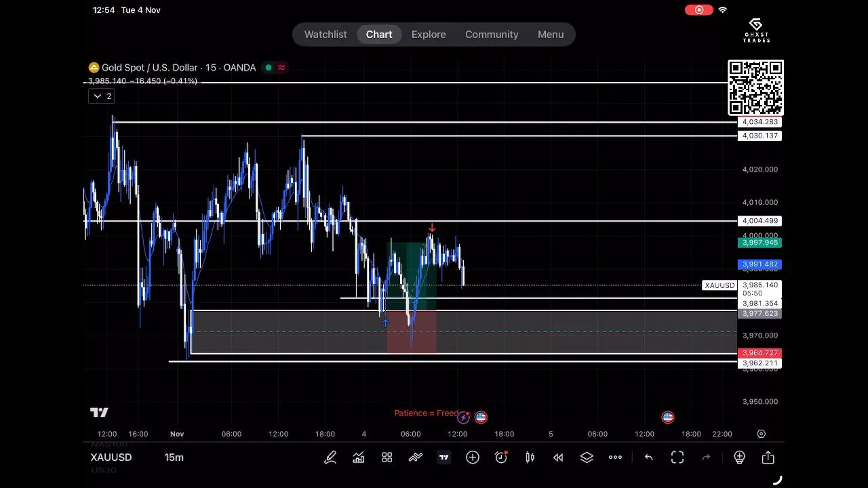The image size is (868, 488).
Task: Select the long position risk-reward box
Action: [x=412, y=298]
